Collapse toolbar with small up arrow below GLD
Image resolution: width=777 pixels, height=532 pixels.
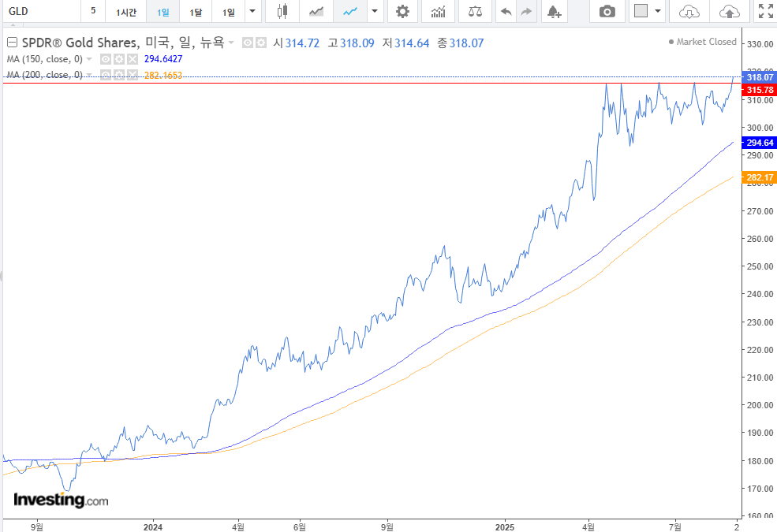click(13, 24)
